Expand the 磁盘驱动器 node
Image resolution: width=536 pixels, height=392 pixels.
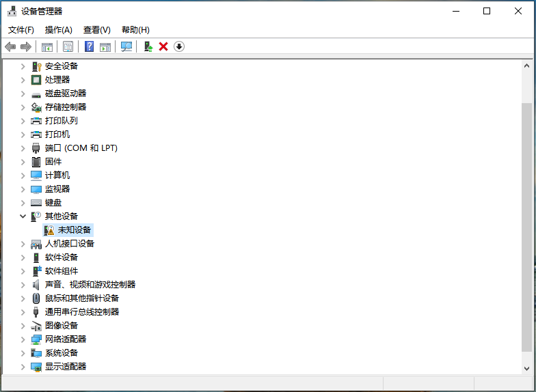point(23,94)
